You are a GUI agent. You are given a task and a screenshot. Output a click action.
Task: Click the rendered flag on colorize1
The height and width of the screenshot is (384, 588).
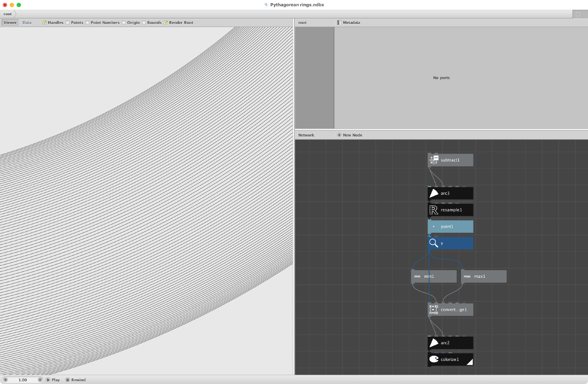tap(470, 362)
